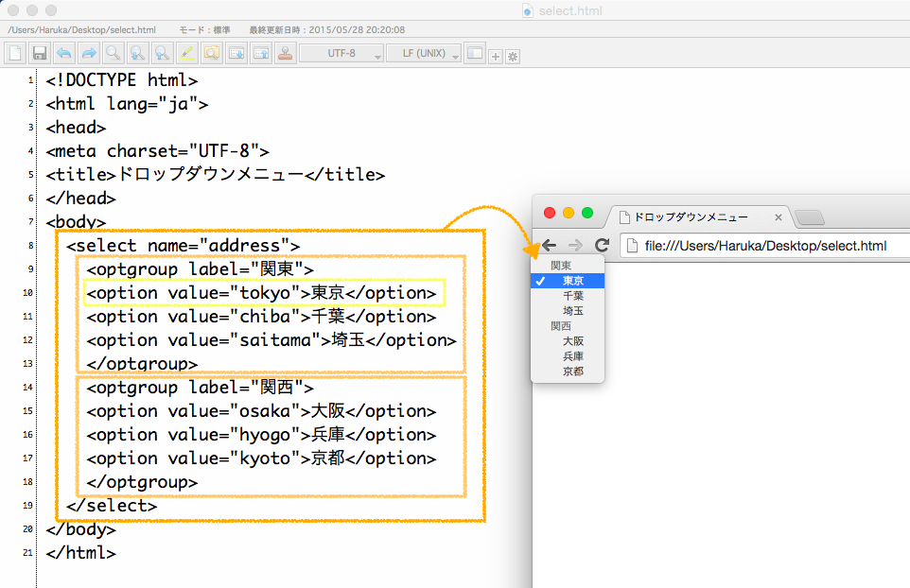The width and height of the screenshot is (910, 588).
Task: Find previous with magnifier up-arrow icon
Action: (163, 53)
